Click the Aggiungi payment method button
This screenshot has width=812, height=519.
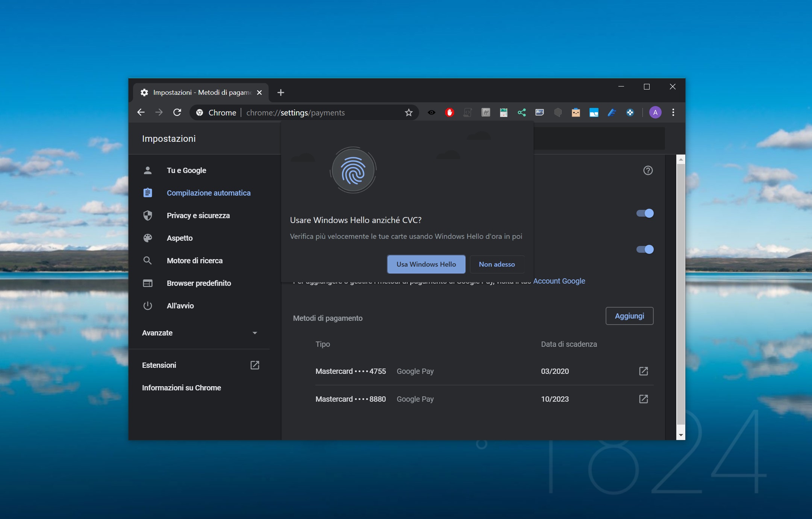[629, 316]
